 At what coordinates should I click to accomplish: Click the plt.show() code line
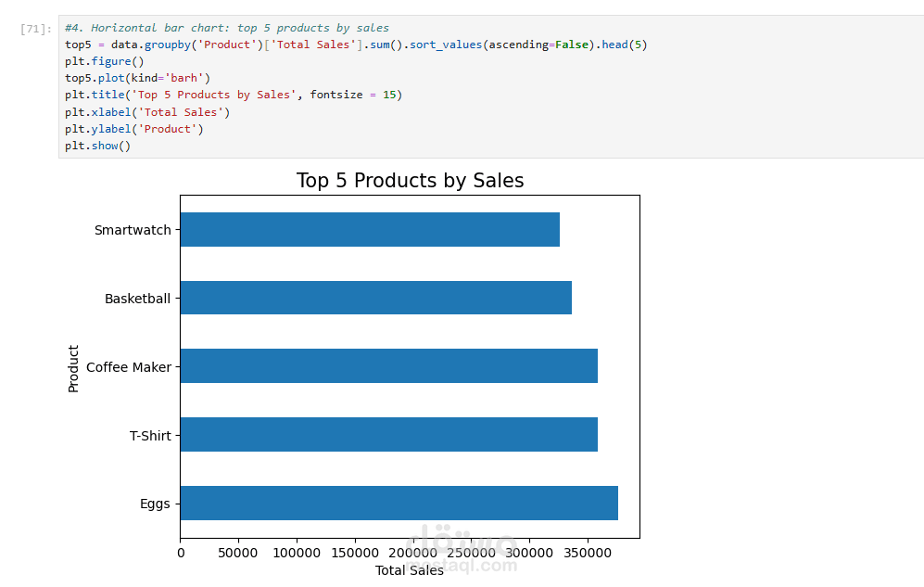pyautogui.click(x=97, y=146)
